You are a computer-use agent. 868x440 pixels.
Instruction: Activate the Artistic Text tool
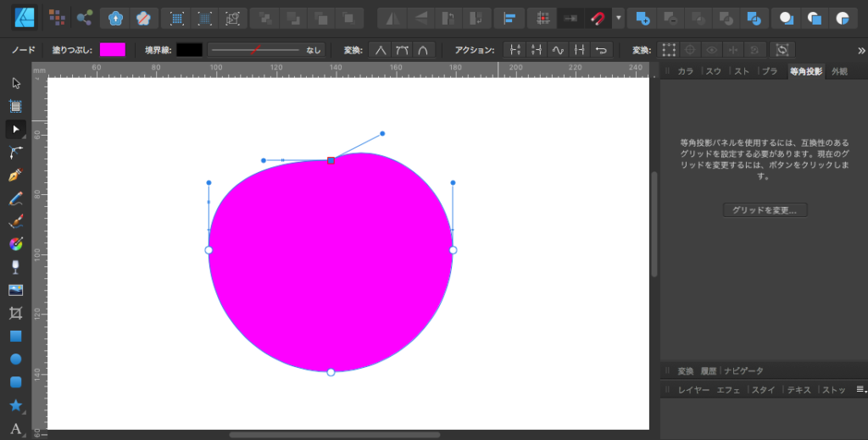point(15,428)
